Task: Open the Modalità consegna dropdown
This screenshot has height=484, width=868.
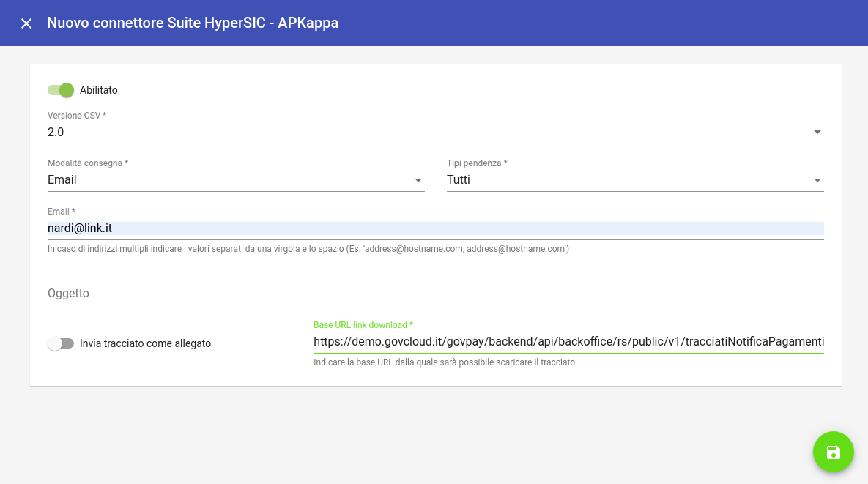Action: [x=236, y=180]
